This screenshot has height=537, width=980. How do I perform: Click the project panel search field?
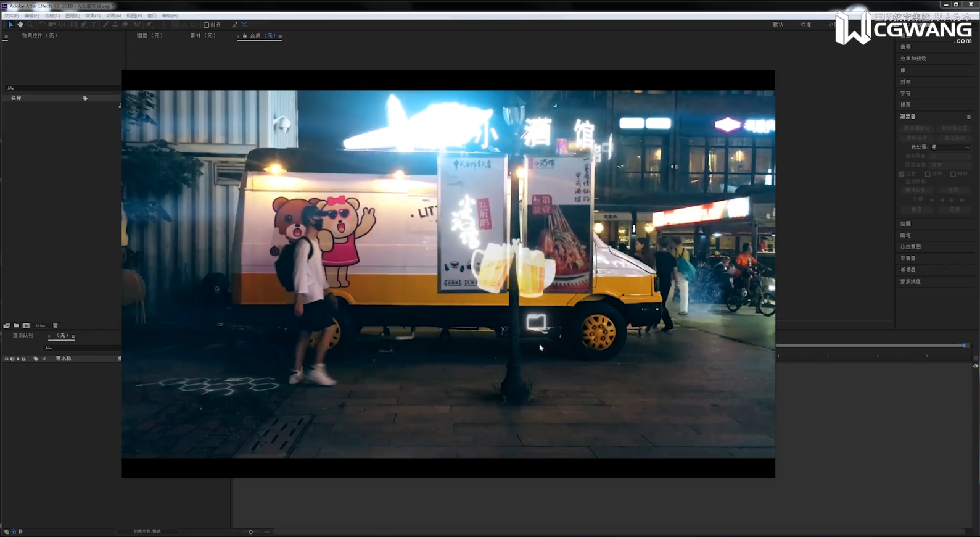(x=64, y=88)
